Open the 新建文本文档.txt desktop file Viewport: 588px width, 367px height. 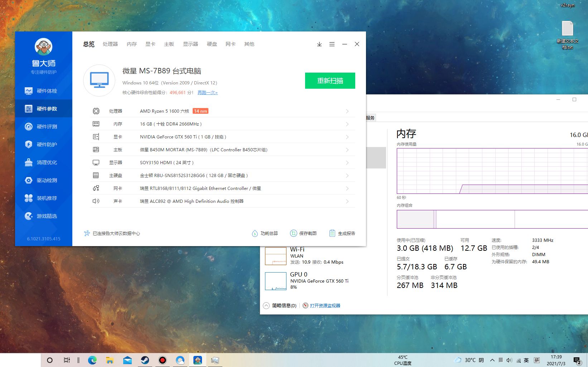(568, 35)
